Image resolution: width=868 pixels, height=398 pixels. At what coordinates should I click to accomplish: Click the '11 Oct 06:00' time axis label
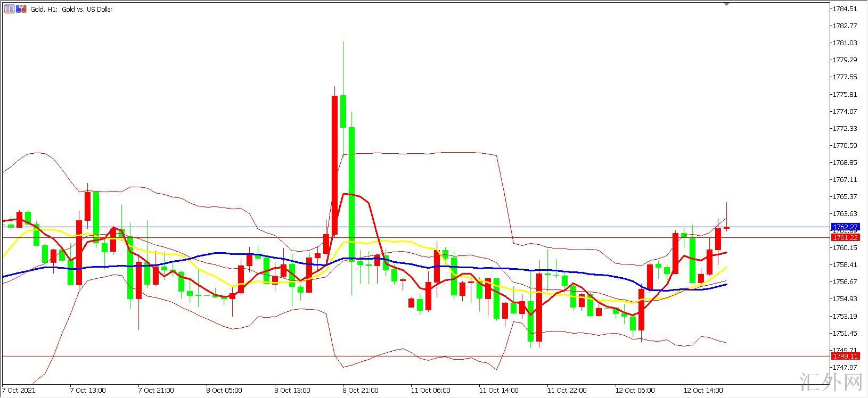430,390
